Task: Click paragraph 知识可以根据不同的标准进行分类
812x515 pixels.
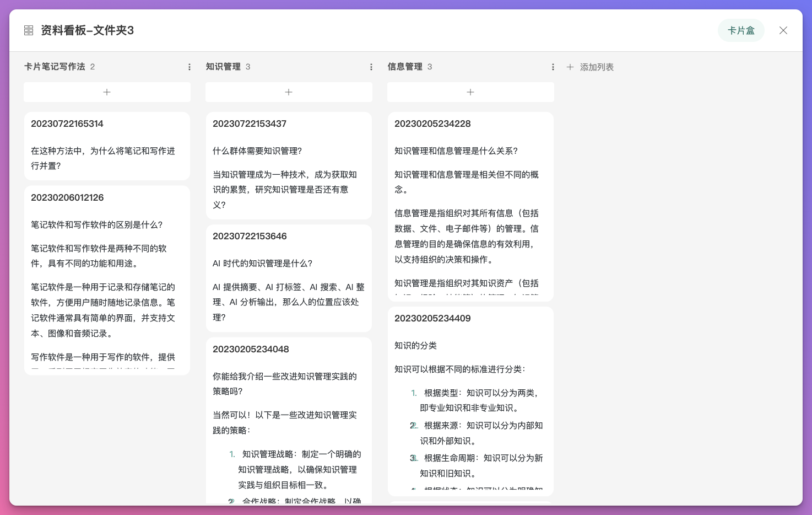Action: tap(459, 369)
